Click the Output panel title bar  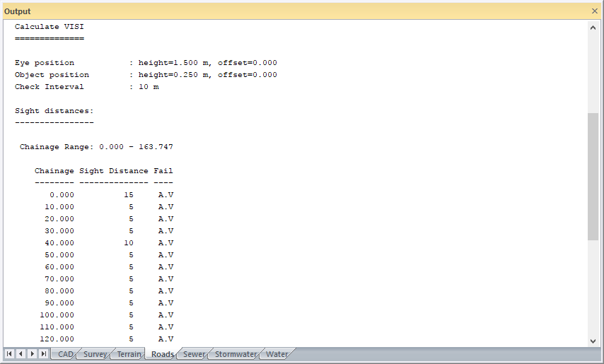click(283, 11)
